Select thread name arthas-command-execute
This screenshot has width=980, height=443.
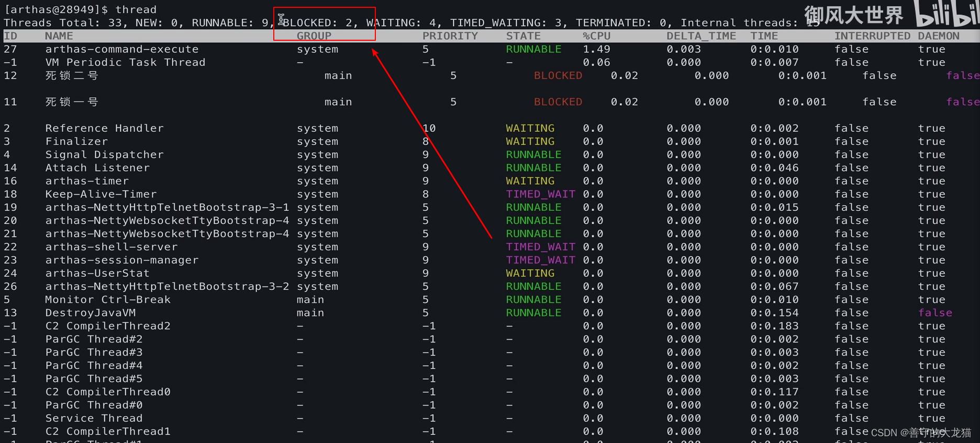122,49
